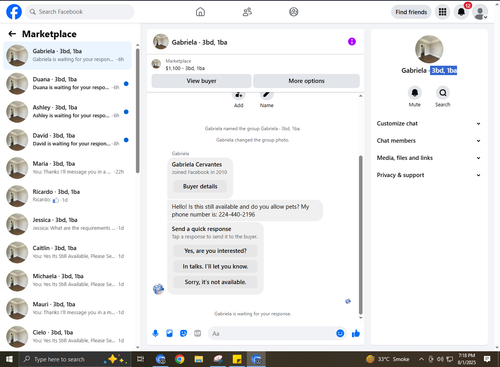Open the Ashley - 3bd, 1ba conversation
The image size is (500, 367).
pos(67,112)
